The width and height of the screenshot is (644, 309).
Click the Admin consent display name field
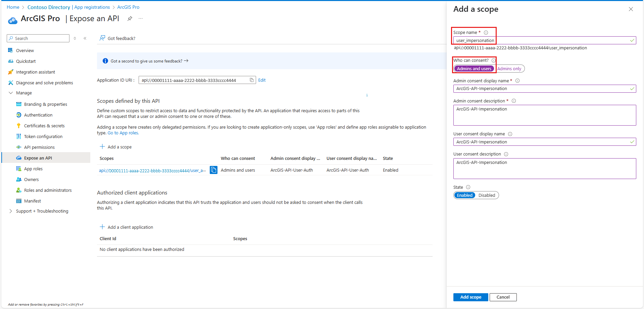[544, 89]
